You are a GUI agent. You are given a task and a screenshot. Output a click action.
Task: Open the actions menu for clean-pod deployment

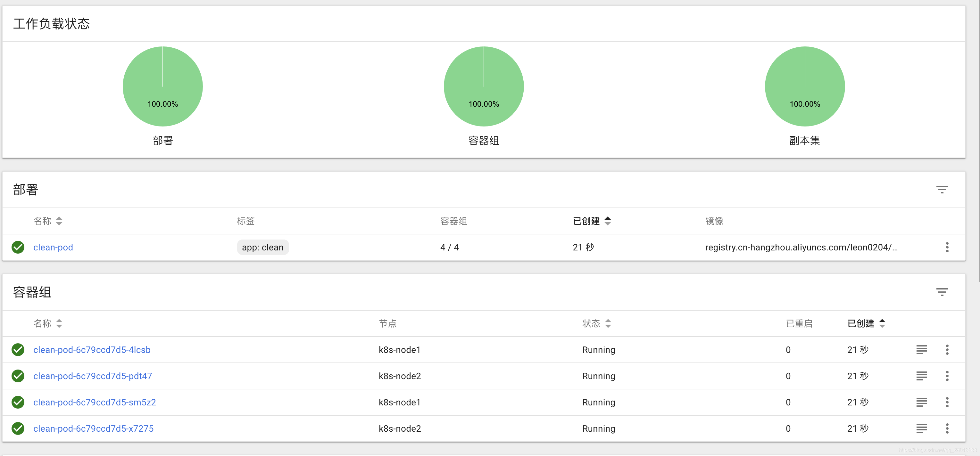[x=947, y=248]
